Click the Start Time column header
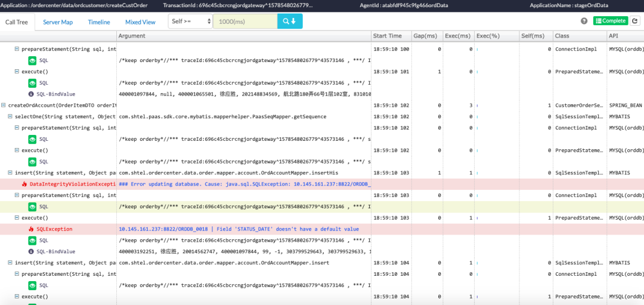This screenshot has height=305, width=644. tap(391, 36)
